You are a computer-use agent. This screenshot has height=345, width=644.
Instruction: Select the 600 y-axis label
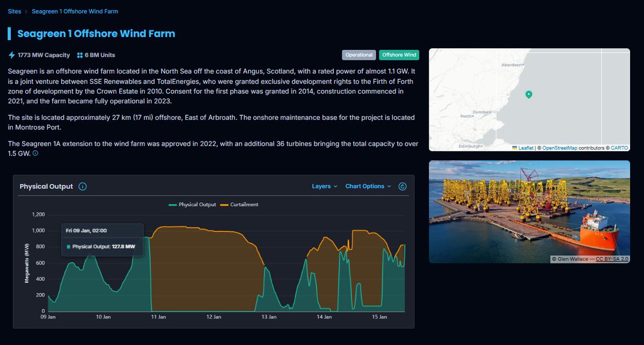point(41,263)
